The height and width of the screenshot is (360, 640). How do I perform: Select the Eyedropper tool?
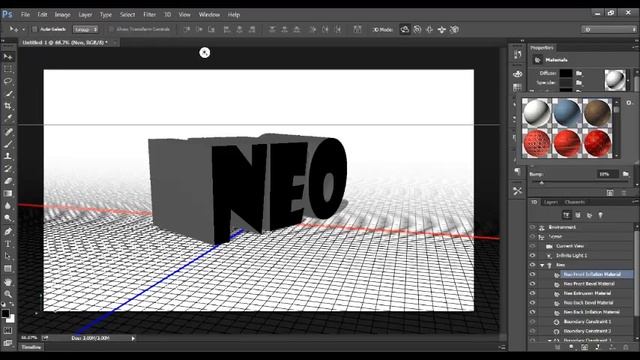[x=8, y=118]
